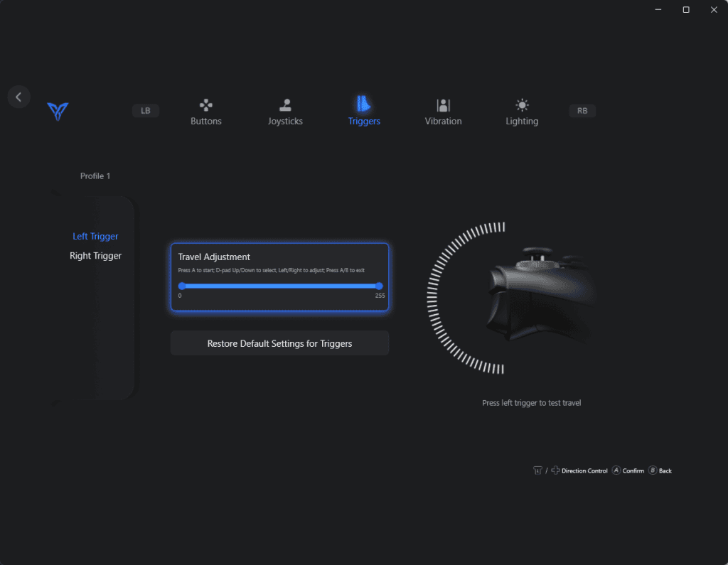
Task: Click the Joysticks tab icon
Action: coord(285,105)
